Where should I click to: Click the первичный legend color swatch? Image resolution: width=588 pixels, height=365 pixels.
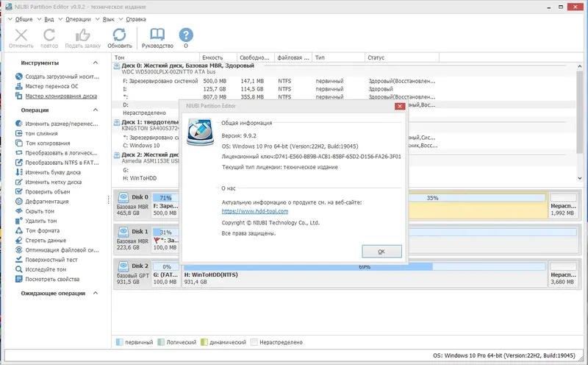point(119,342)
